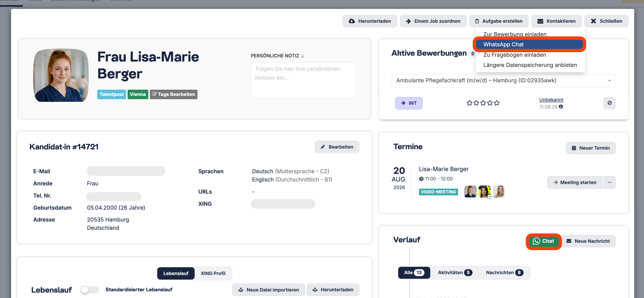Open the job application dropdown for Ambulante Pflegefachkraft

[x=503, y=81]
